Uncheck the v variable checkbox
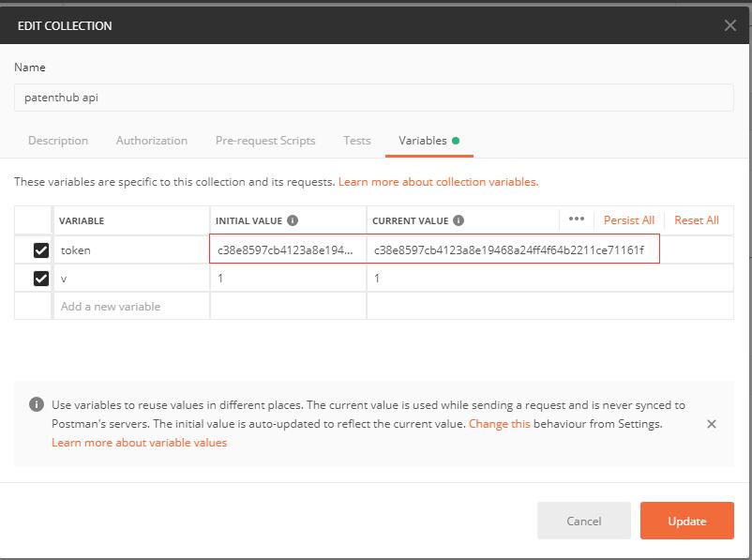752x560 pixels. coord(40,279)
